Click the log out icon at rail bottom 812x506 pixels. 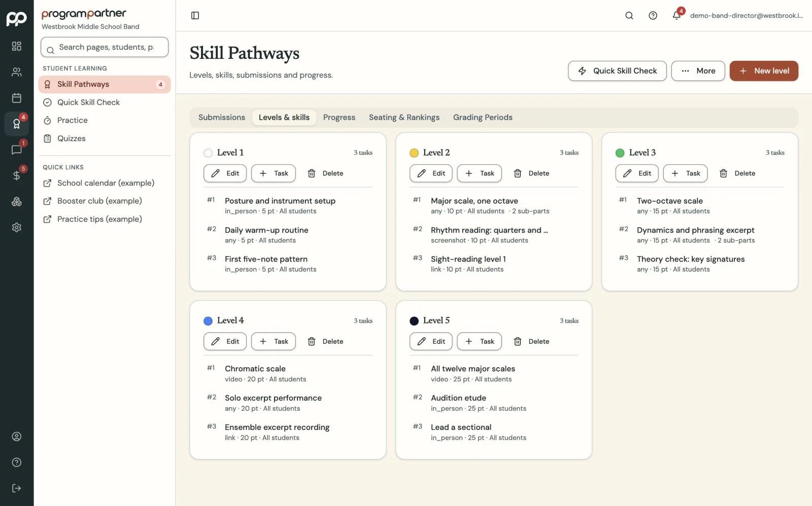(x=17, y=488)
